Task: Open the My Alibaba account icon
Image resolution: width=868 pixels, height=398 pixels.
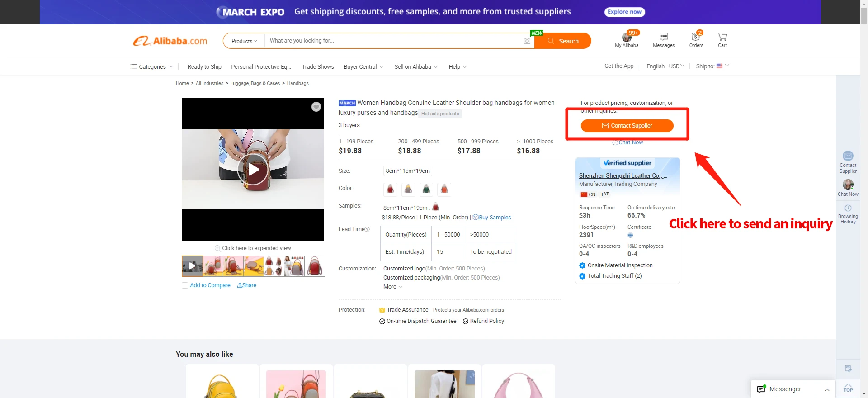Action: pos(627,37)
